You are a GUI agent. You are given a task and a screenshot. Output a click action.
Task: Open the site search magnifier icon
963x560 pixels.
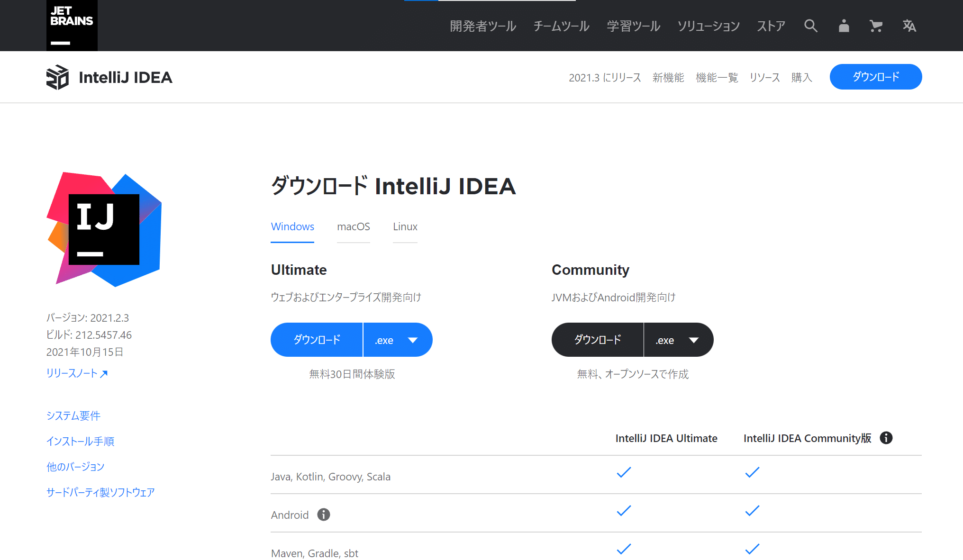pos(811,26)
